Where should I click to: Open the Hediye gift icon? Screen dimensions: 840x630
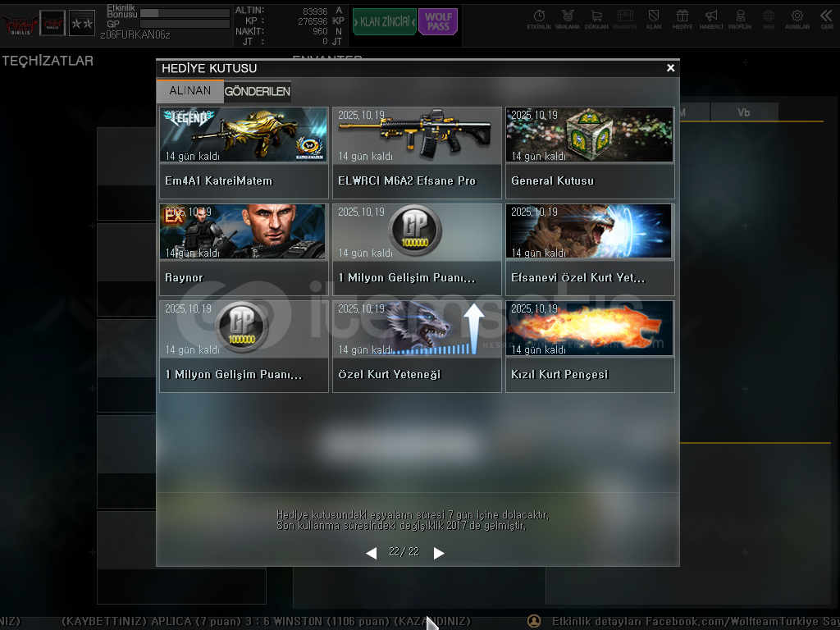[x=682, y=19]
